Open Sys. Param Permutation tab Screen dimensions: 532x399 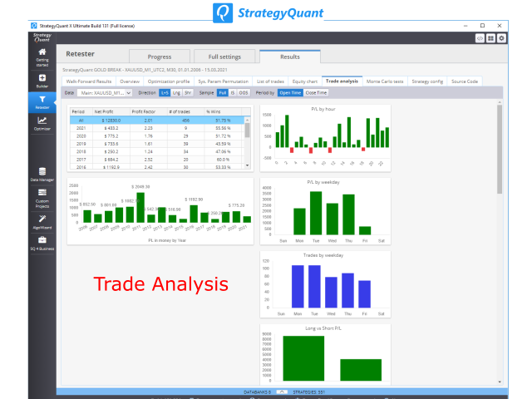[224, 81]
